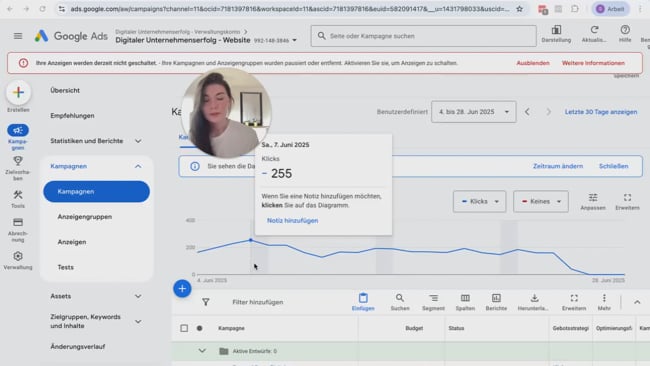This screenshot has height=366, width=650.
Task: Click Notiz hinzufügen in tooltip
Action: coord(293,221)
